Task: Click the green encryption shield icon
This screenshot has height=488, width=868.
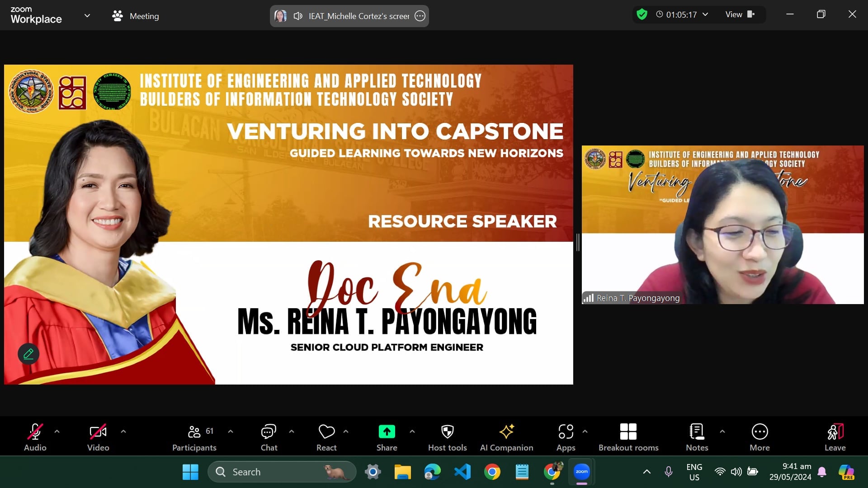Action: coord(642,14)
